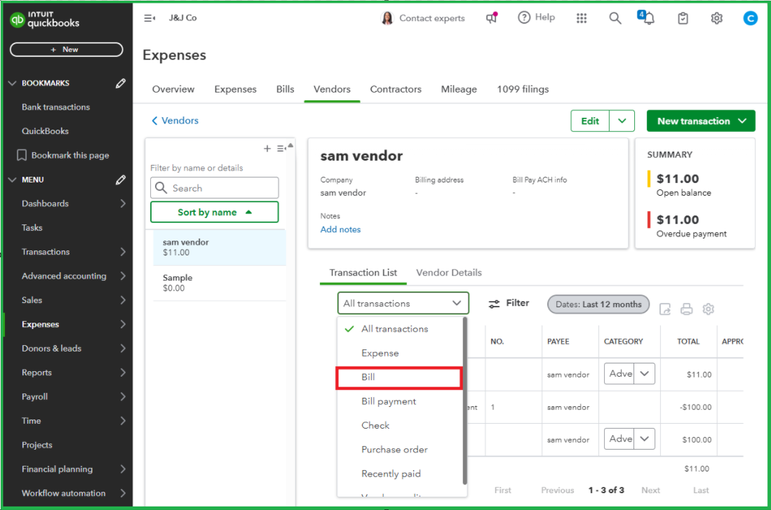Screen dimensions: 771x510
Task: Collapse the left navigation menu icon
Action: (x=149, y=18)
